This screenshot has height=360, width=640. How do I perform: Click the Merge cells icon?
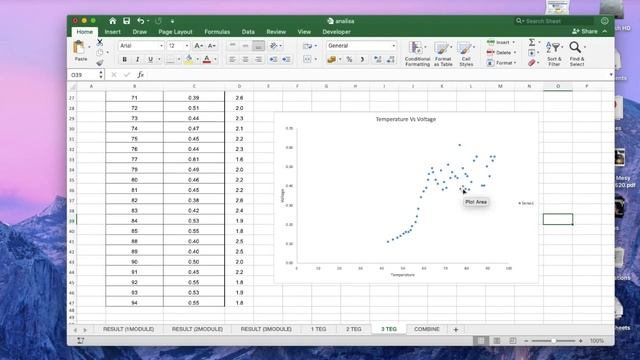tap(307, 60)
